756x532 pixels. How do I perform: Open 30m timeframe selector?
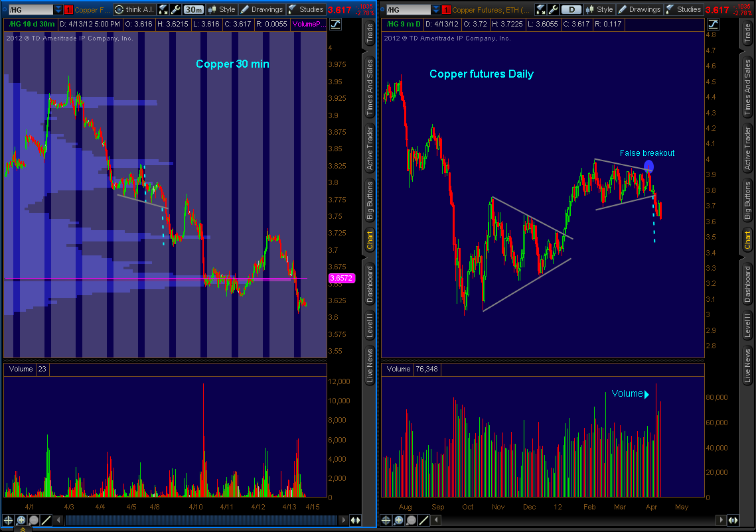(x=193, y=9)
